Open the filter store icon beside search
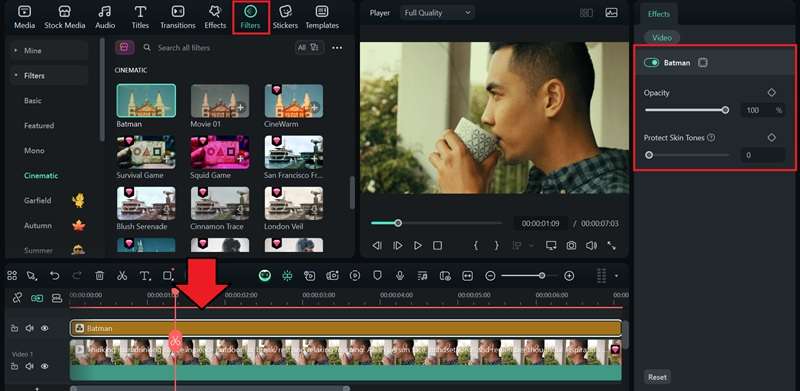Screen dimensions: 800x391 pyautogui.click(x=124, y=47)
